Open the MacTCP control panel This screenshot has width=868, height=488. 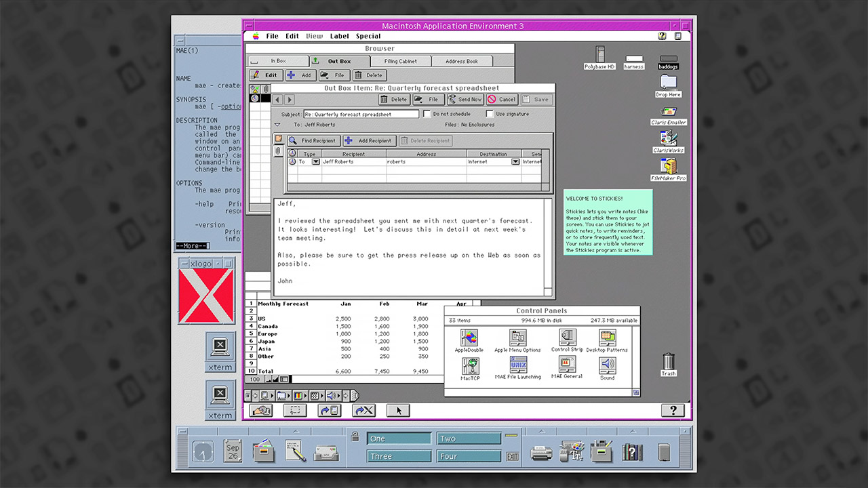[471, 366]
